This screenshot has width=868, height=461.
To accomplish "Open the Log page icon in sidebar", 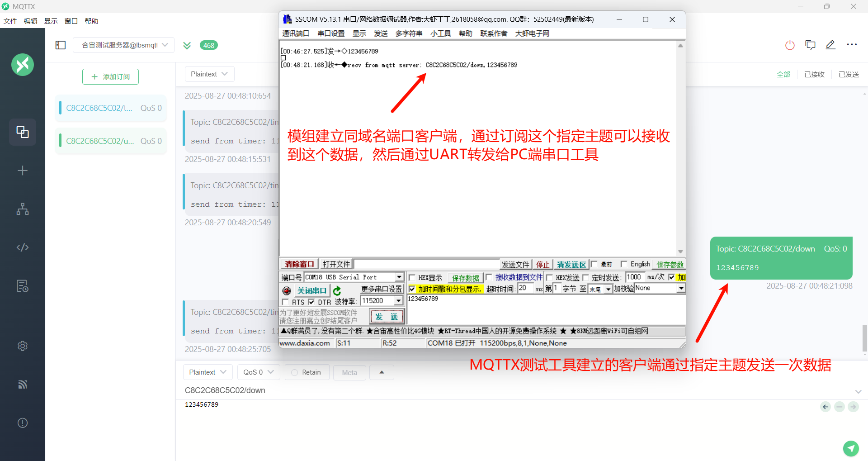I will (x=23, y=286).
